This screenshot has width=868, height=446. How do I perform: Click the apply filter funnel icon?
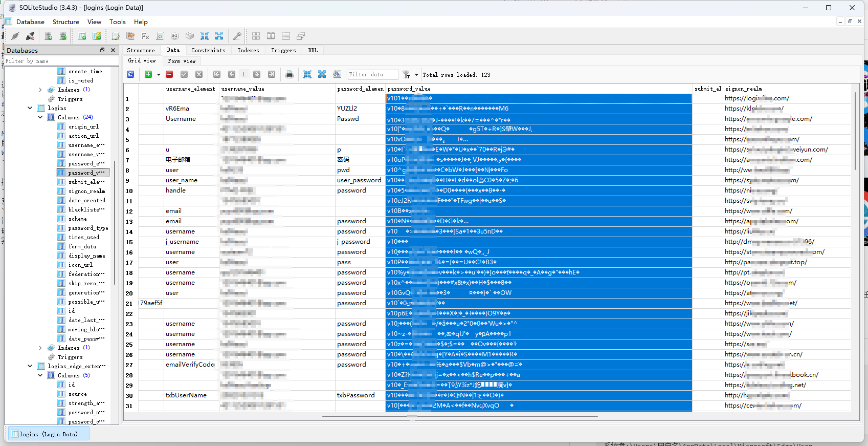[406, 74]
